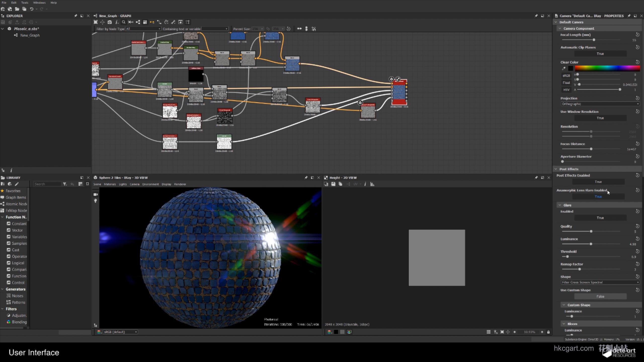The width and height of the screenshot is (644, 362).
Task: Click the Library Search input field
Action: point(47,184)
